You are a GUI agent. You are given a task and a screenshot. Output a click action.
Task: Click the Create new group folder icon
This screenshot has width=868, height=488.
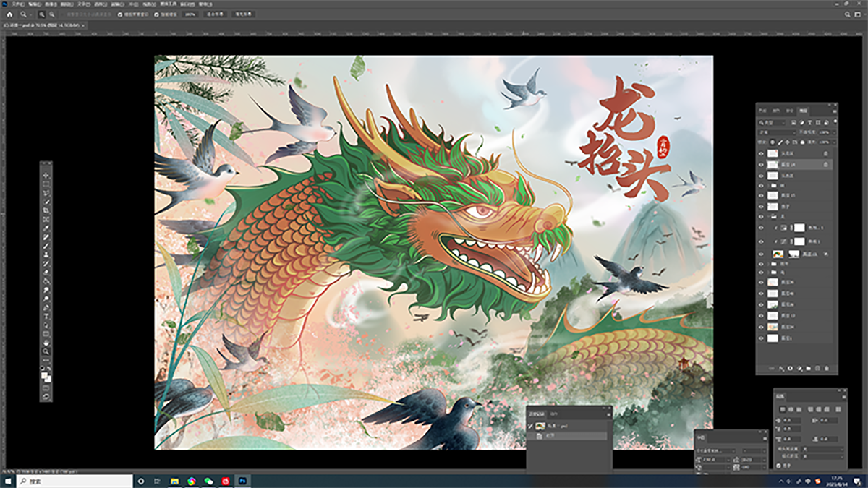809,368
